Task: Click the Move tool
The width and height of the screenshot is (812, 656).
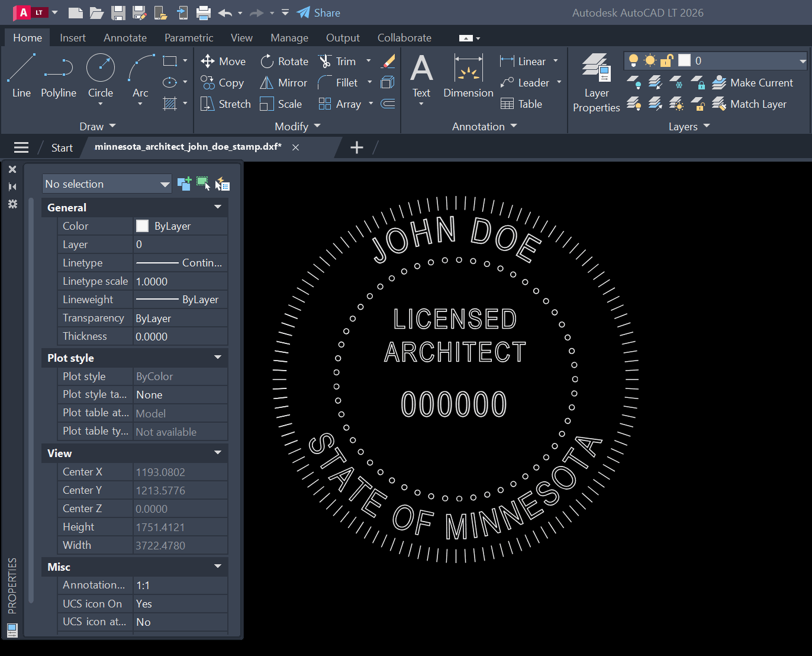Action: [223, 61]
